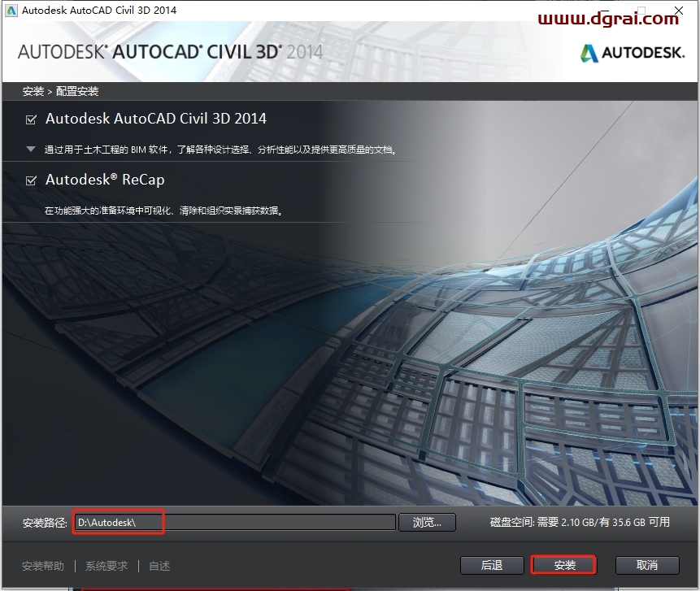This screenshot has height=591, width=700.
Task: Click the AutoCAD app icon in title bar
Action: click(11, 11)
